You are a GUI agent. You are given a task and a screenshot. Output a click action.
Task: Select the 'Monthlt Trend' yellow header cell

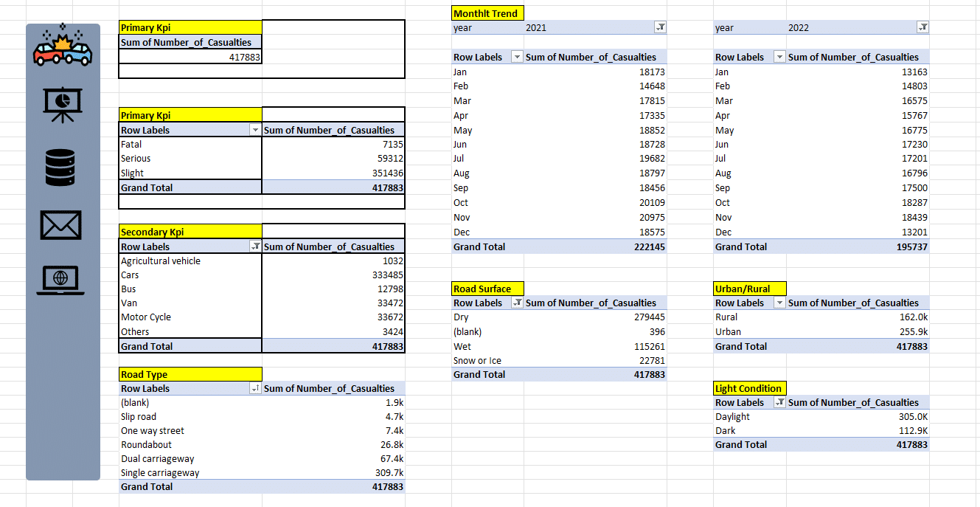pyautogui.click(x=488, y=13)
